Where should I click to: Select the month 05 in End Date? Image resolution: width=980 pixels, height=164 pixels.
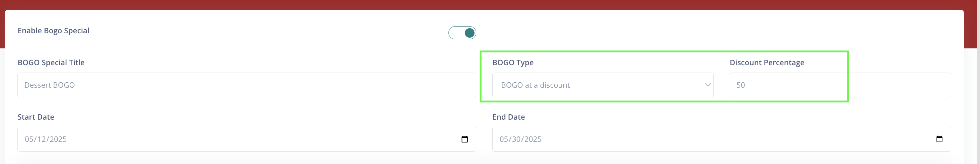504,139
